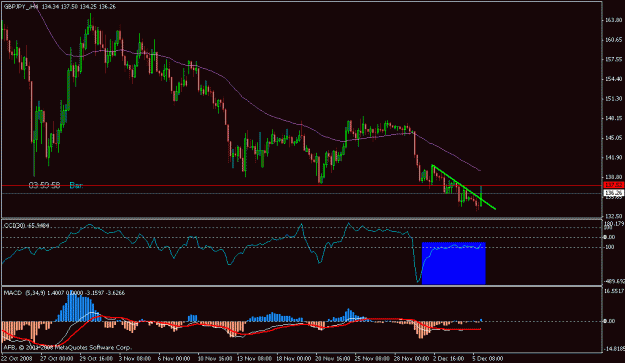This screenshot has width=625, height=363.
Task: Click the 28 Nov 00:00 time label
Action: (x=411, y=358)
